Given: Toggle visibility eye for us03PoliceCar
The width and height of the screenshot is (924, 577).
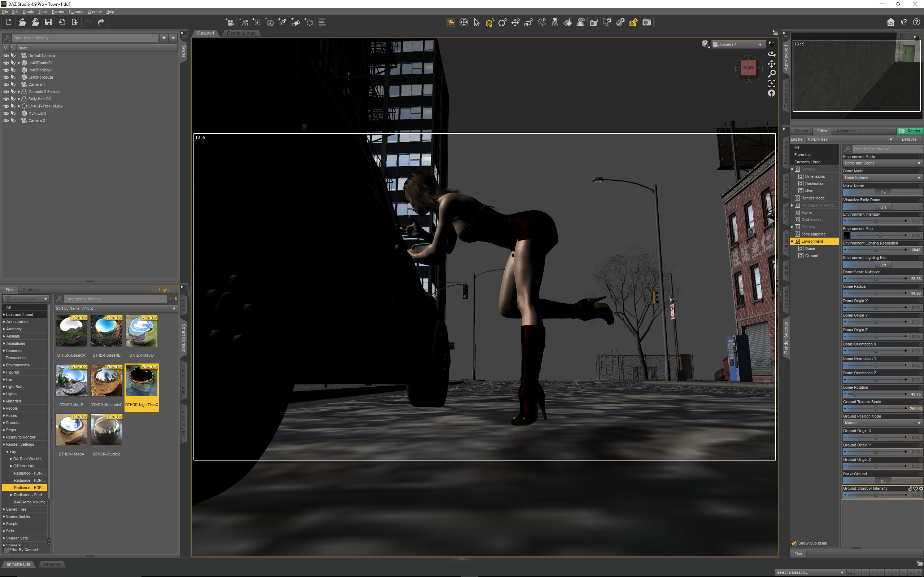Looking at the screenshot, I should 6,77.
